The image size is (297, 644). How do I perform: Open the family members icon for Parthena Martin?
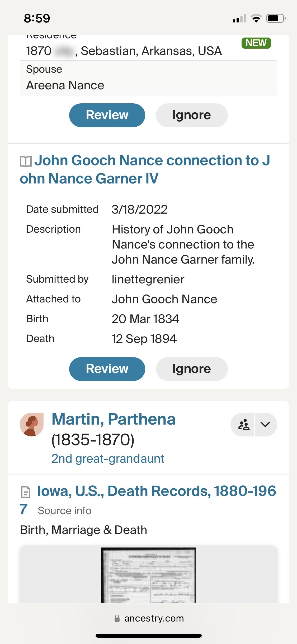pos(243,424)
